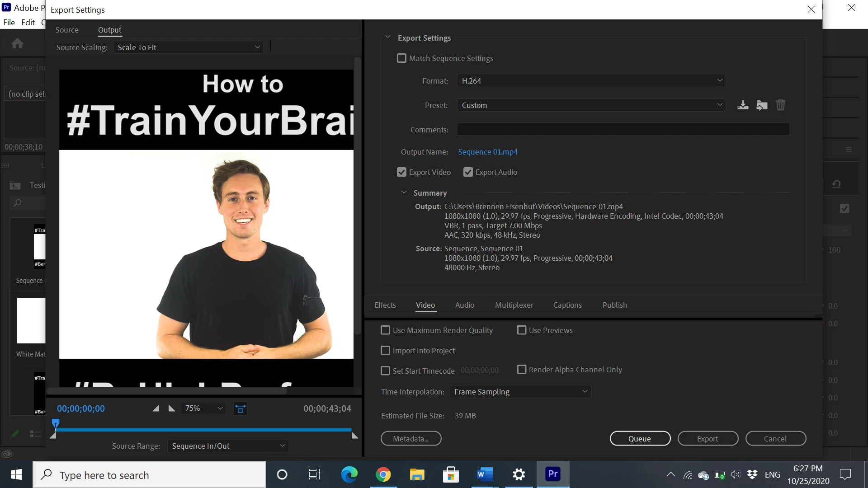Open the Format dropdown showing H.264

[591, 81]
